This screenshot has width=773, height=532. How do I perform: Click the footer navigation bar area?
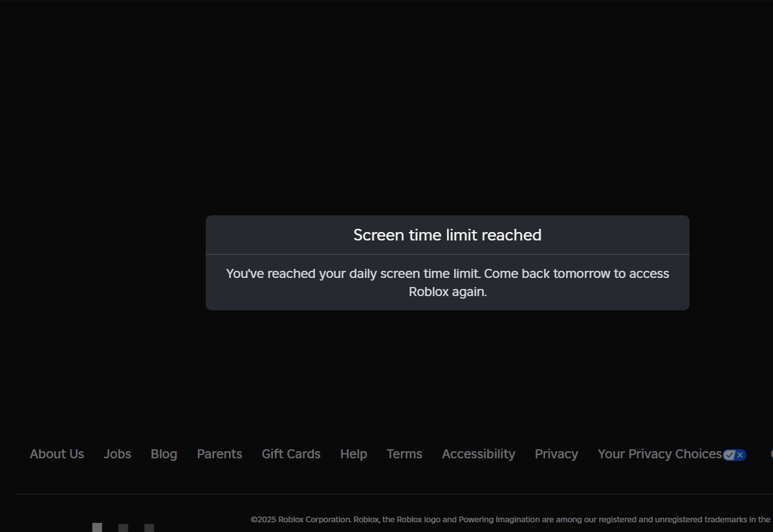386,454
